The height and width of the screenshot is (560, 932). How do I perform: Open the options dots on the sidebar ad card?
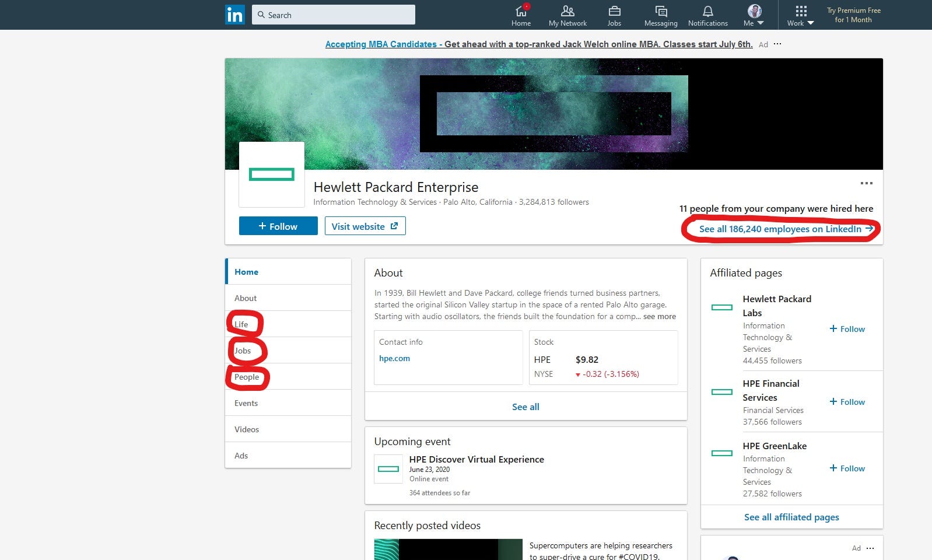point(870,548)
